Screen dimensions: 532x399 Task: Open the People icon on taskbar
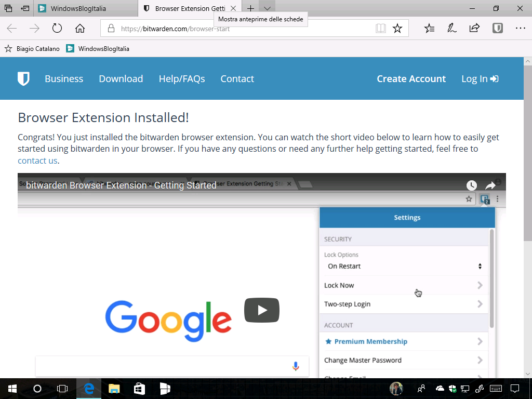(x=421, y=389)
